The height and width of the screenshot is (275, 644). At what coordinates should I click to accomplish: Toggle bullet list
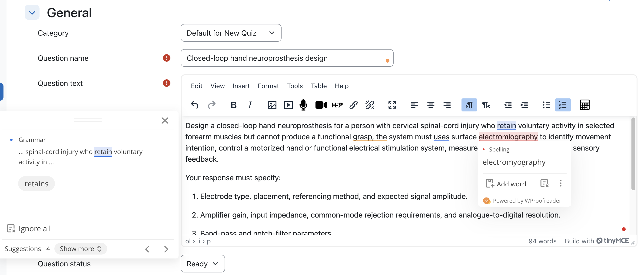click(x=547, y=105)
